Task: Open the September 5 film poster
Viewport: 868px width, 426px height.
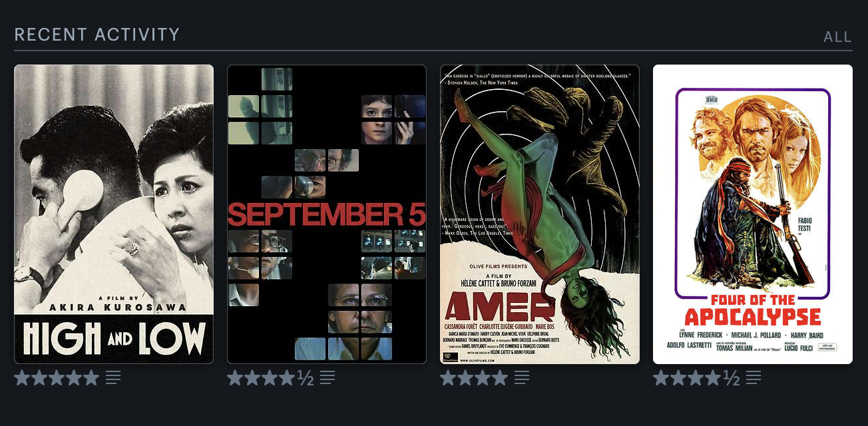Action: point(327,214)
